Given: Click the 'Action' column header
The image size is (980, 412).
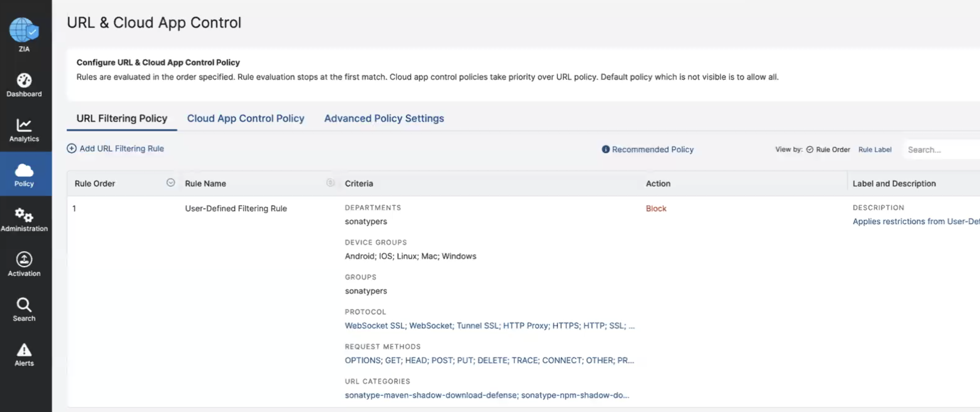Looking at the screenshot, I should (x=658, y=183).
